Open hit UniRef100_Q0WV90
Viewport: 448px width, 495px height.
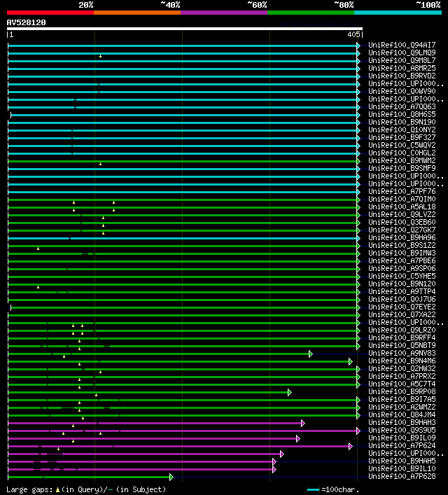point(402,91)
